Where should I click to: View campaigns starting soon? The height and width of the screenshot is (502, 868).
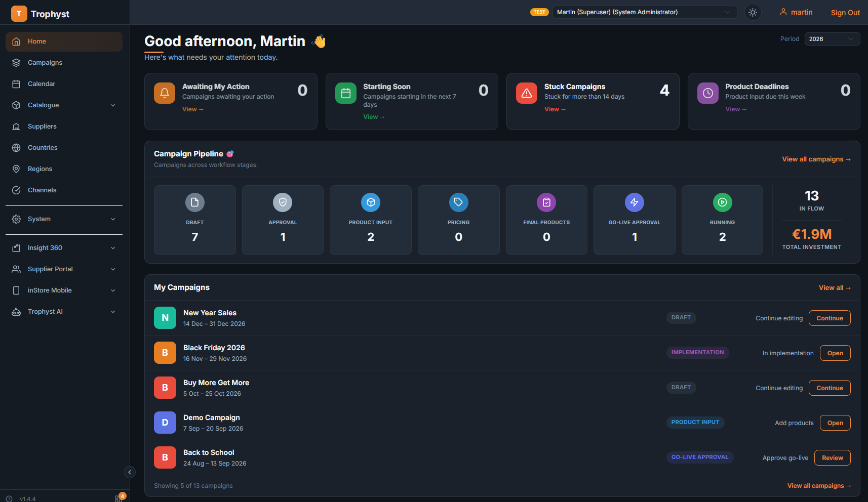374,117
